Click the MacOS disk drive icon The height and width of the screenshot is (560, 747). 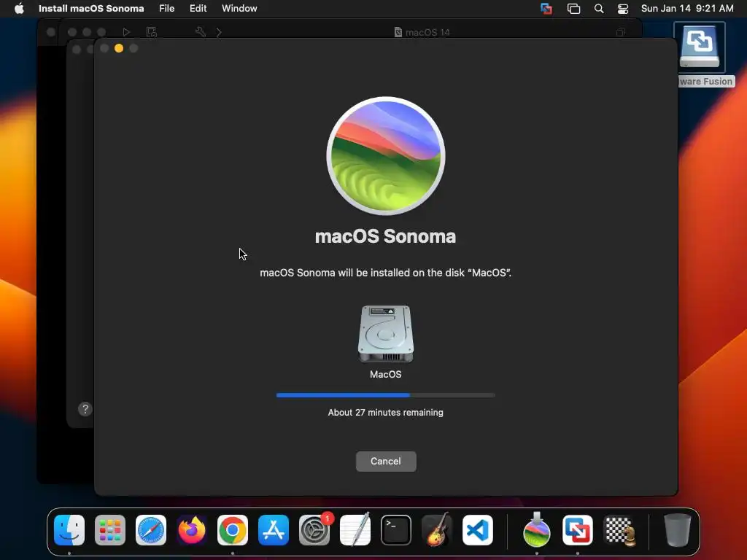[x=386, y=334]
